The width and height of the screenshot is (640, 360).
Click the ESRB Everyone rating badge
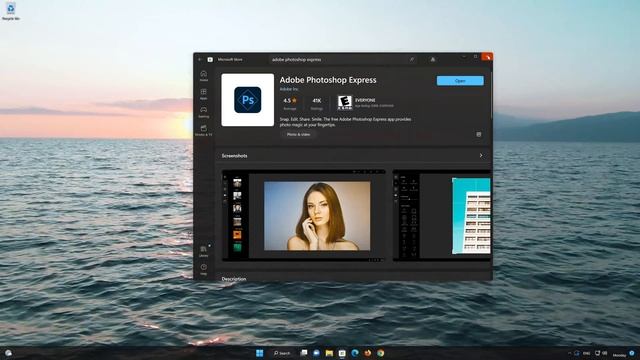[x=345, y=102]
